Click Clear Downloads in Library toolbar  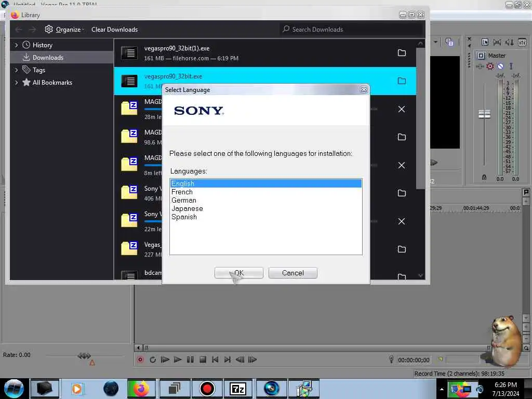(114, 30)
